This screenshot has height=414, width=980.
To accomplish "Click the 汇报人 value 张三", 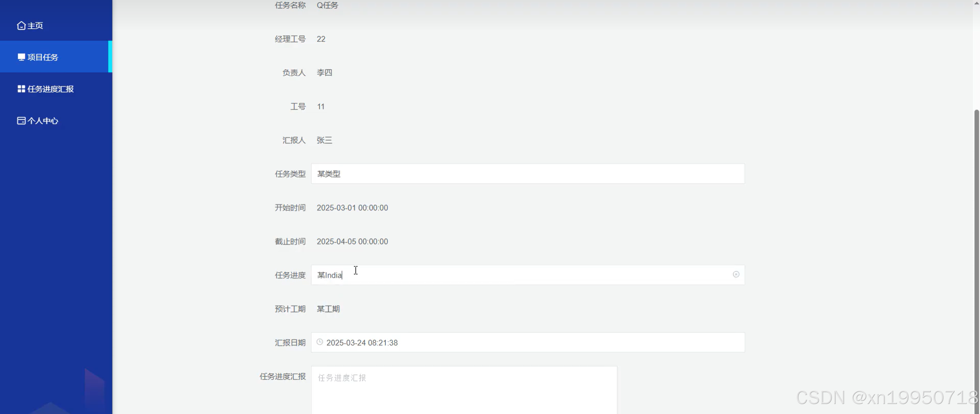I will [324, 140].
